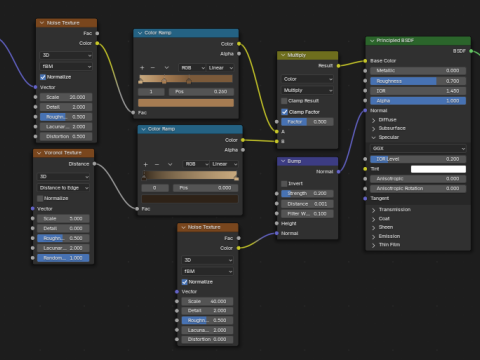The height and width of the screenshot is (360, 480).
Task: Expand the Emission panel
Action: click(x=373, y=237)
